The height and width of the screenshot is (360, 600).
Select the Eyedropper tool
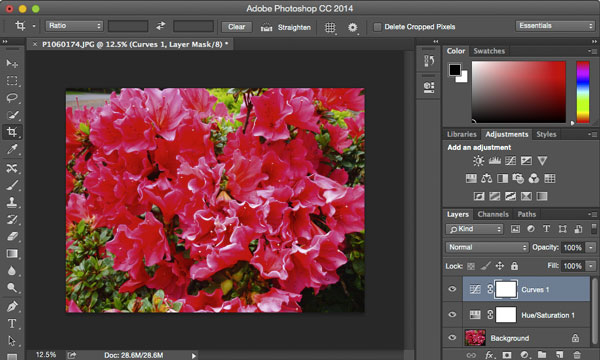(12, 149)
